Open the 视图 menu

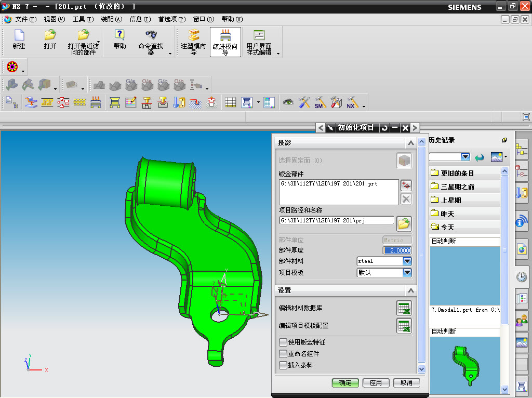point(54,19)
